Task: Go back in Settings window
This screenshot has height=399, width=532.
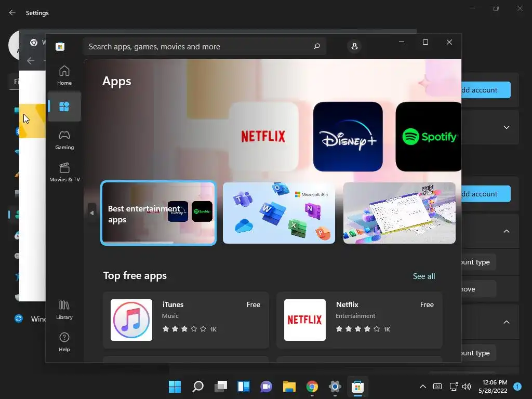Action: [12, 12]
